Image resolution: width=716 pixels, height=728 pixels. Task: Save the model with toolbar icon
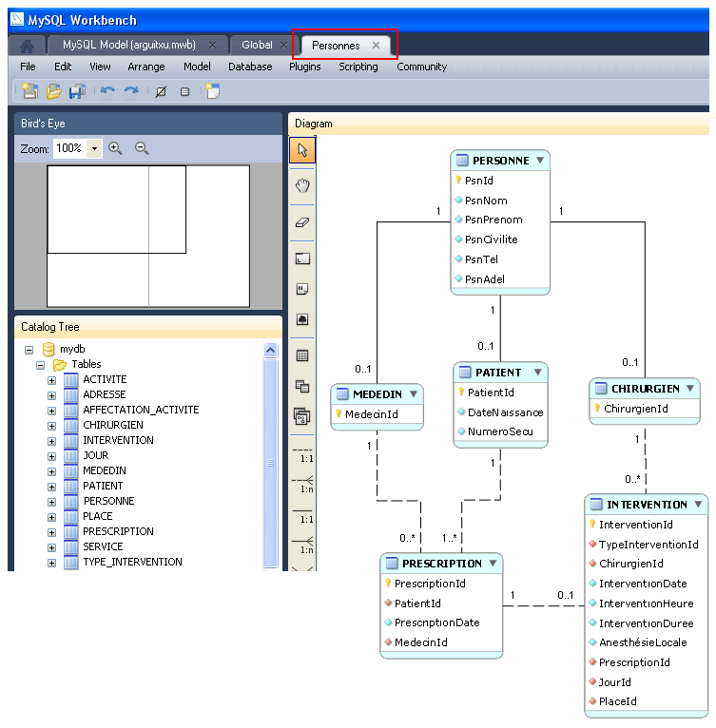77,91
